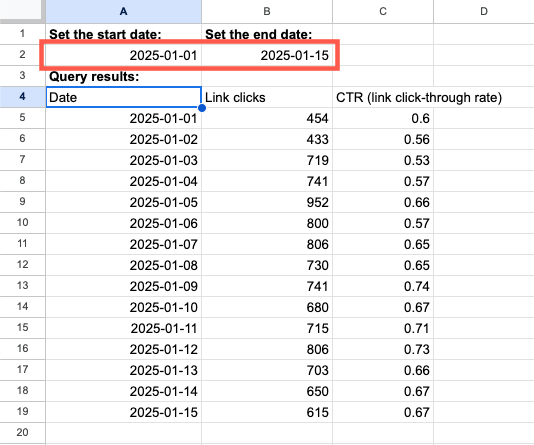Viewport: 534px width, 445px height.
Task: Select row 2 header
Action: (22, 55)
